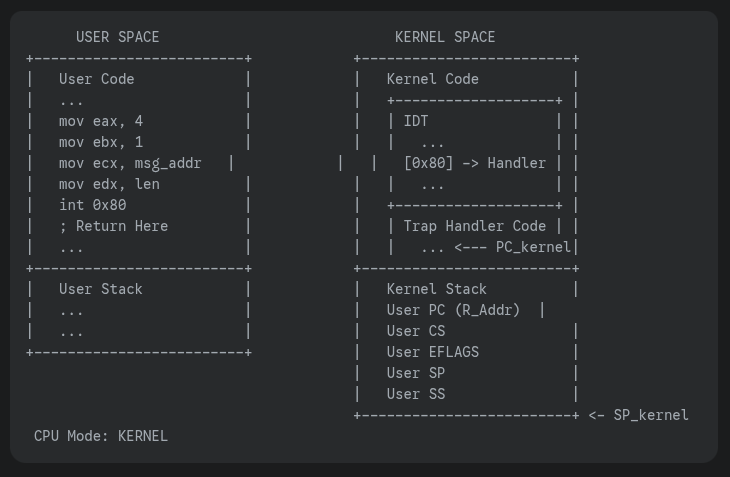Image resolution: width=730 pixels, height=477 pixels.
Task: Click the IDT label in kernel box
Action: click(x=416, y=121)
